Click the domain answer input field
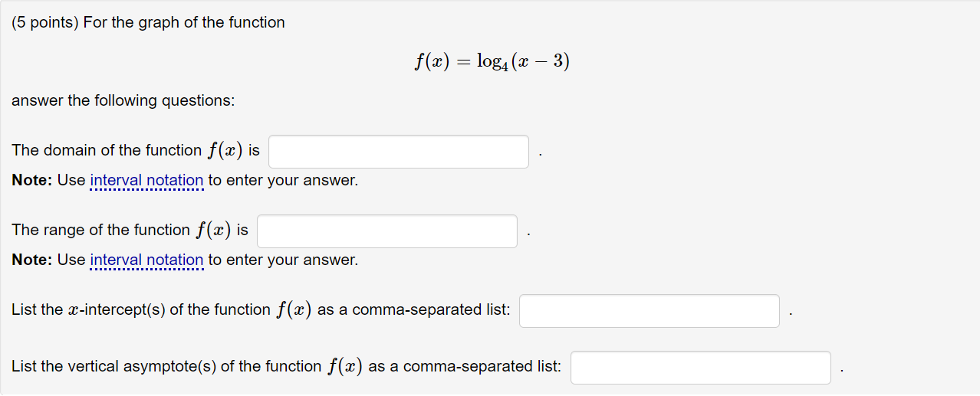This screenshot has width=980, height=396. 398,152
